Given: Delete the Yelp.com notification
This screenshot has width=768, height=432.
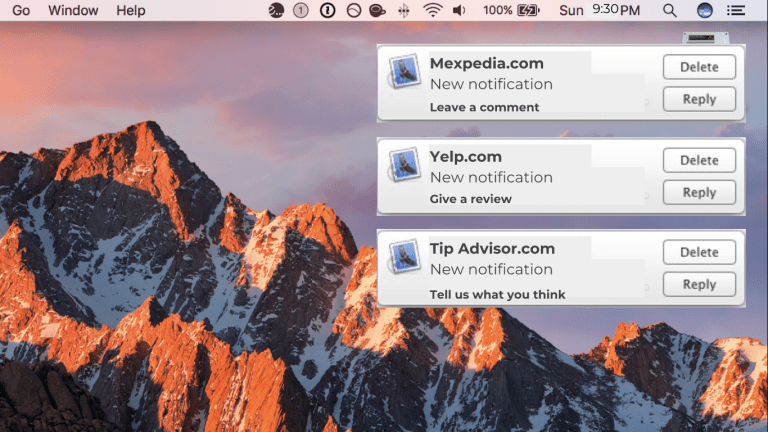Looking at the screenshot, I should coord(699,160).
